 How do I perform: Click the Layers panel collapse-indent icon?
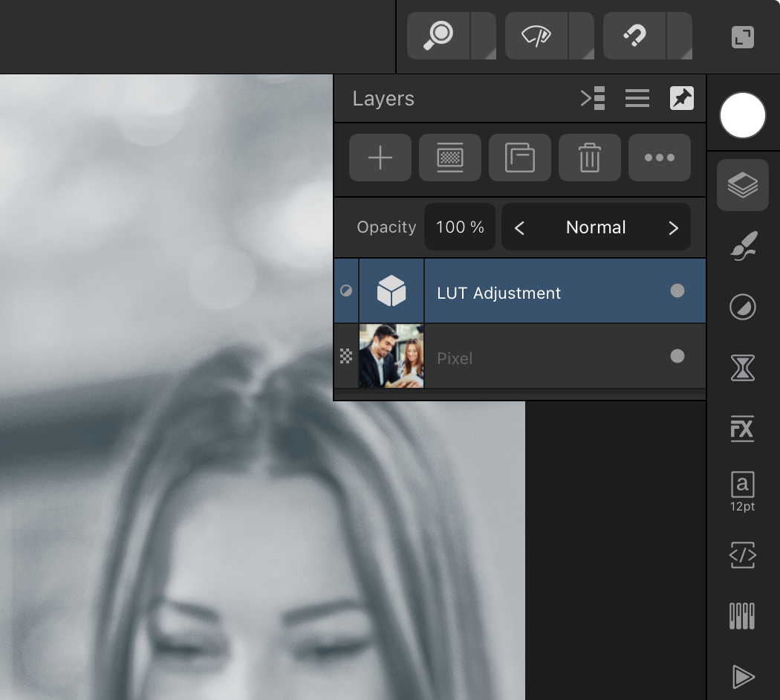(593, 98)
